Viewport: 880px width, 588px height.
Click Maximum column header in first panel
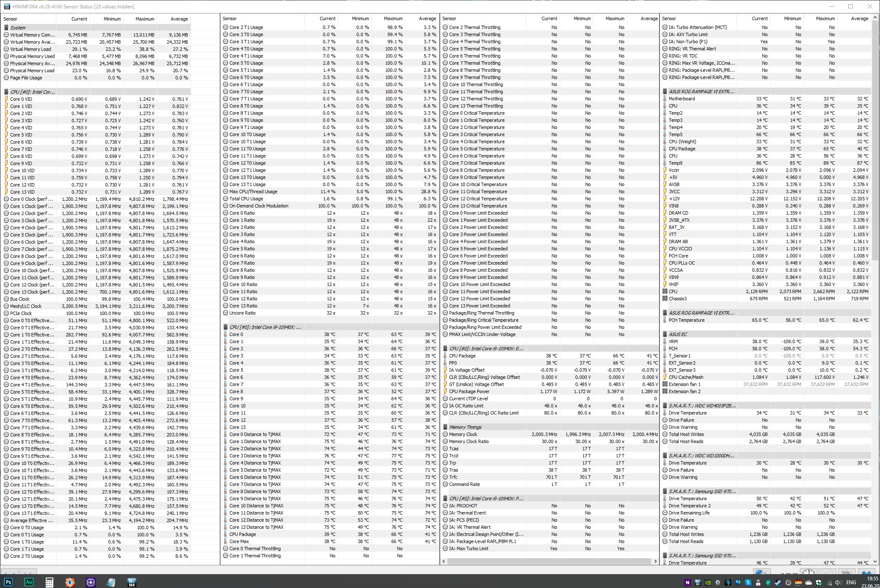coord(144,19)
